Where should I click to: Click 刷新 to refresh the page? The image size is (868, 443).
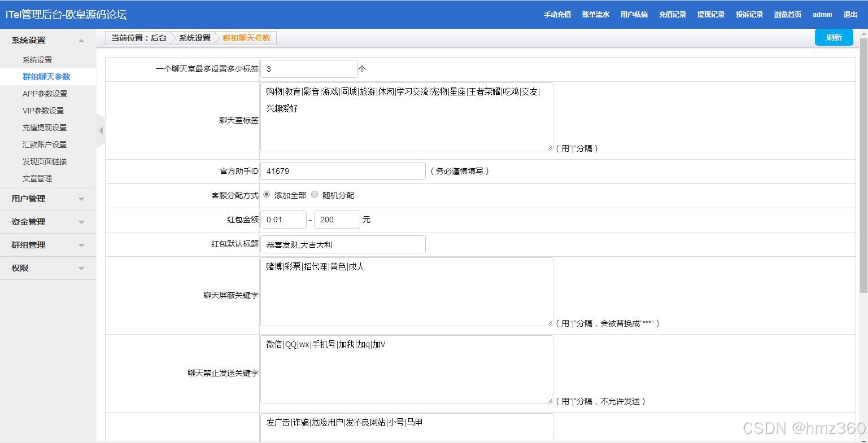(x=834, y=37)
